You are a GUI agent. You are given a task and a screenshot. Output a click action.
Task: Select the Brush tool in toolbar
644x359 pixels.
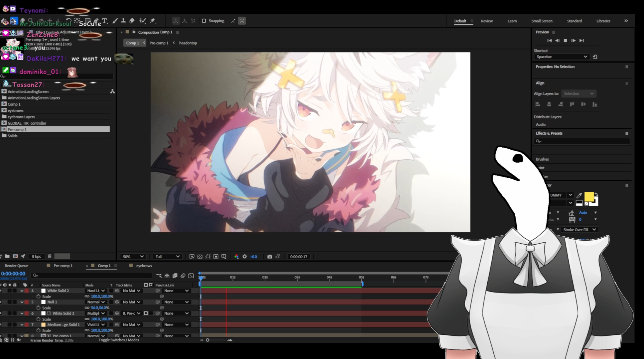coord(115,21)
